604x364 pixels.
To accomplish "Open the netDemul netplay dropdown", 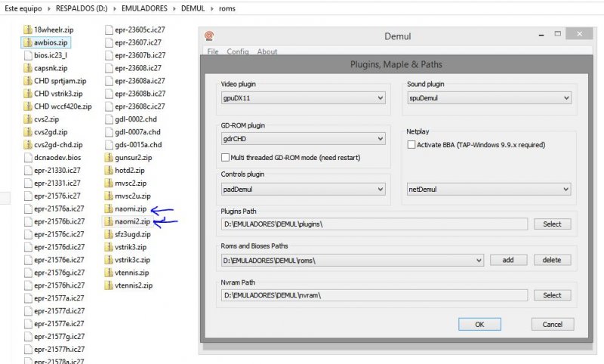I will [x=489, y=189].
